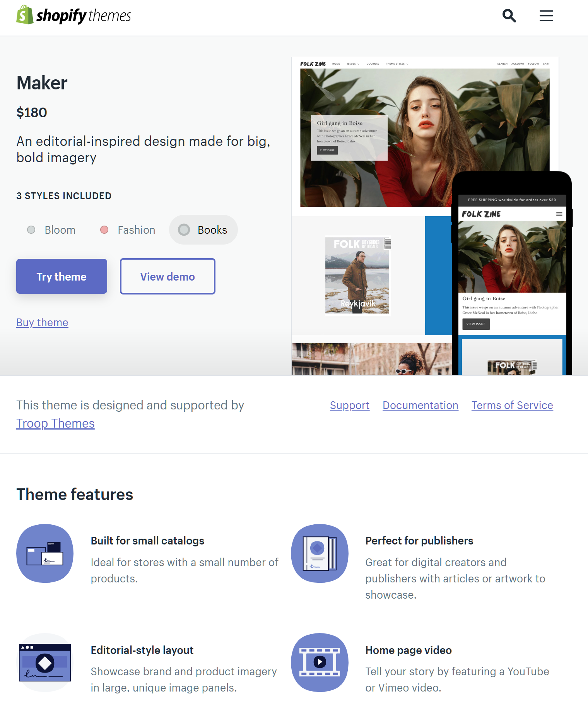This screenshot has width=588, height=719.
Task: Expand Theme Styles dropdown in preview
Action: 397,64
